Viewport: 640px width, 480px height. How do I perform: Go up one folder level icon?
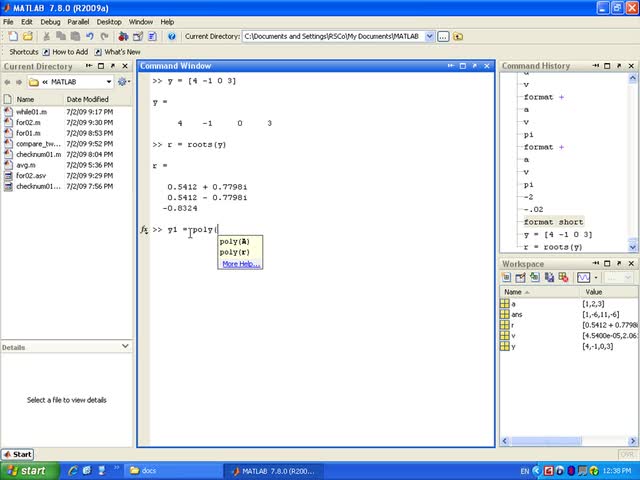458,36
